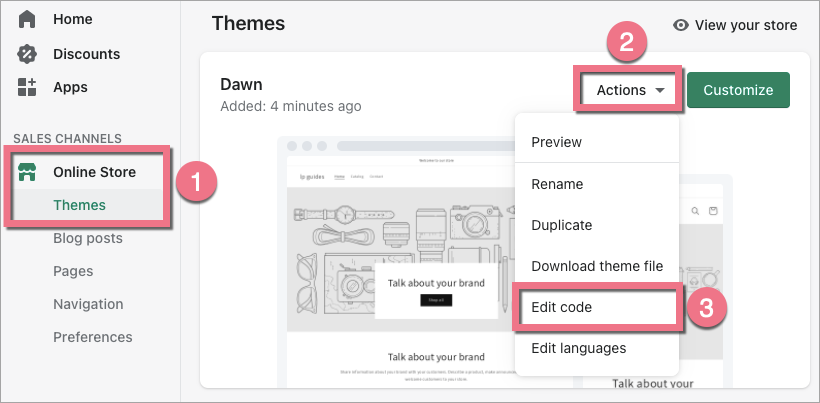The height and width of the screenshot is (403, 820).
Task: Open the Actions dropdown button
Action: 630,90
